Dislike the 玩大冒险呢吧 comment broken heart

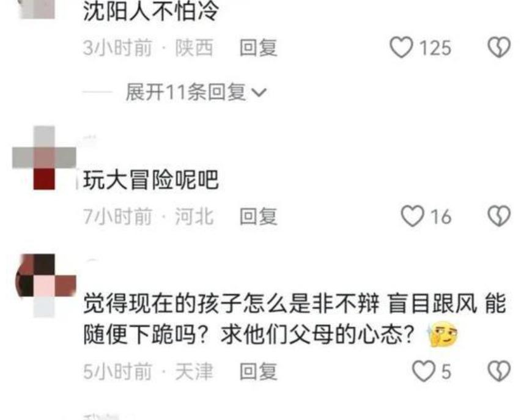(499, 216)
